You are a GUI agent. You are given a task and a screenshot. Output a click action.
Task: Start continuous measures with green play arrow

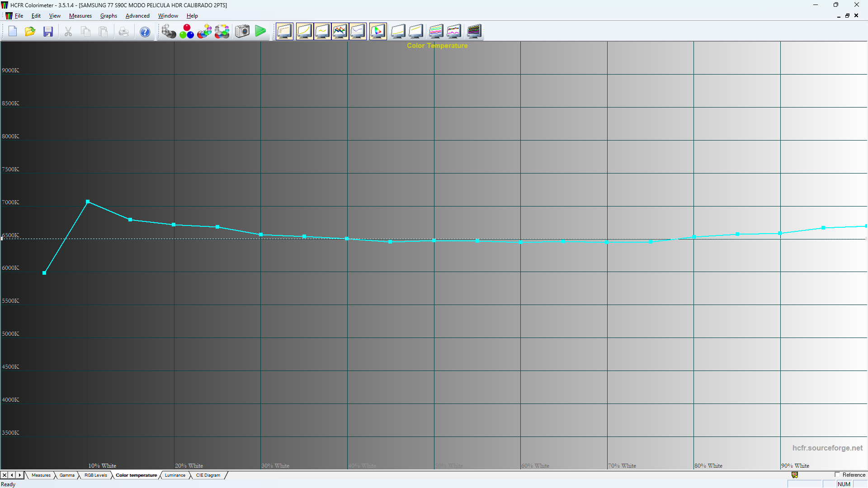261,31
